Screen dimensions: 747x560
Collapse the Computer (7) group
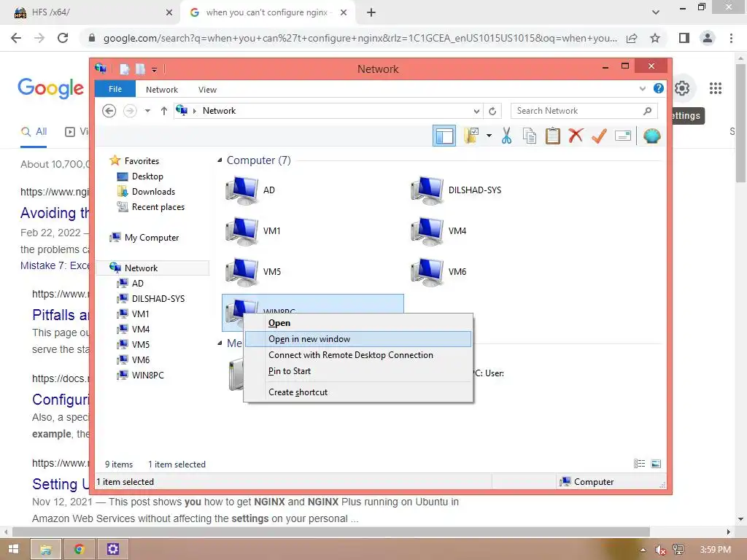(x=220, y=160)
